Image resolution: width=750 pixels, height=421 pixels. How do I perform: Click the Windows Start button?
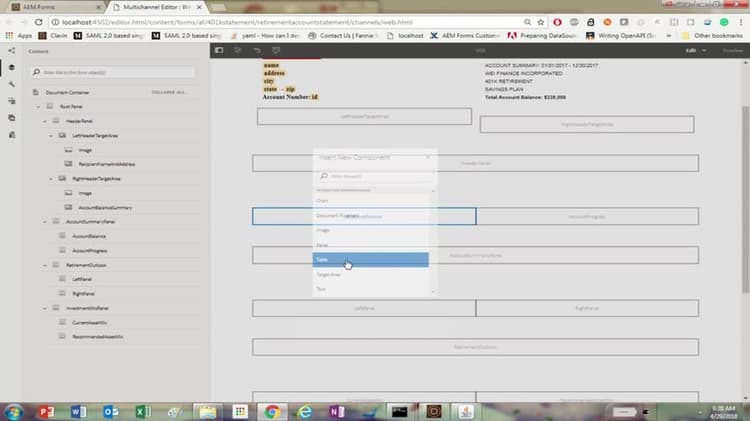pyautogui.click(x=13, y=411)
